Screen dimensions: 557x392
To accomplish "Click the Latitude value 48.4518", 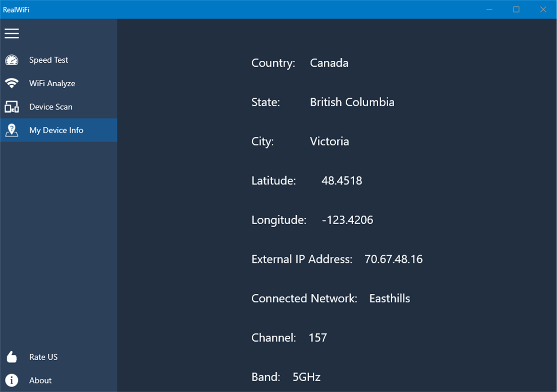I will (341, 180).
